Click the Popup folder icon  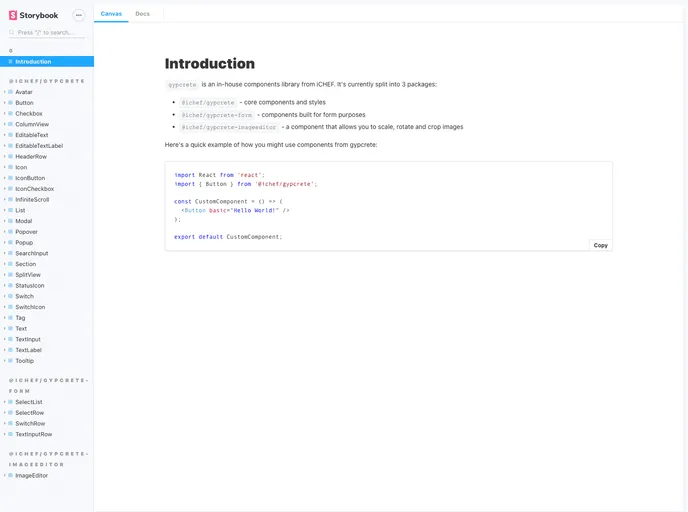click(11, 243)
